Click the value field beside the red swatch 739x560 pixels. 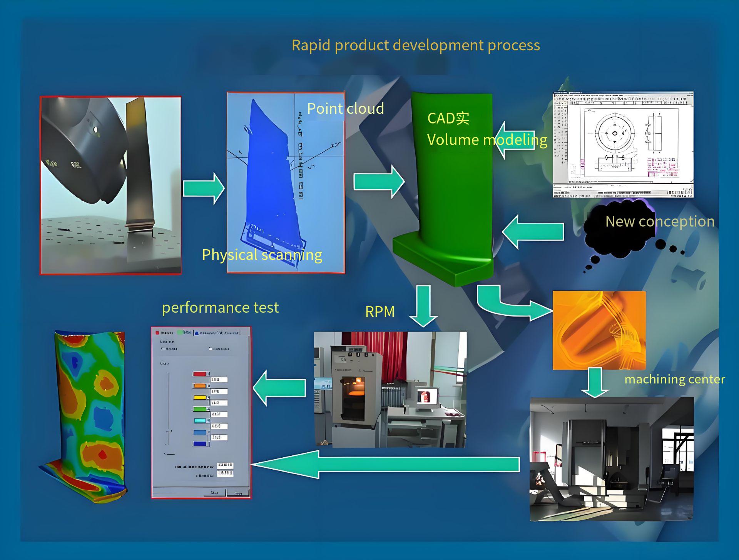[219, 380]
